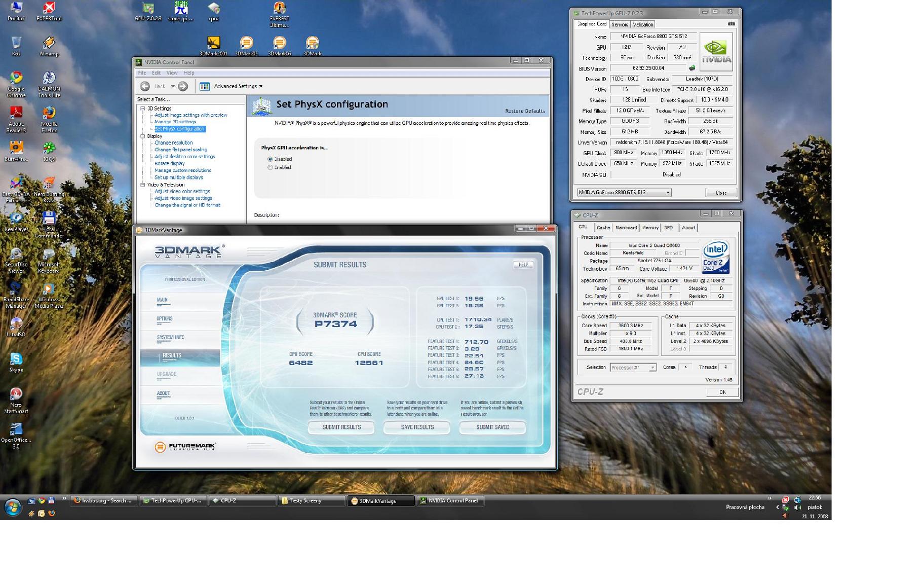Collapse the Video & Television tree node

[143, 185]
